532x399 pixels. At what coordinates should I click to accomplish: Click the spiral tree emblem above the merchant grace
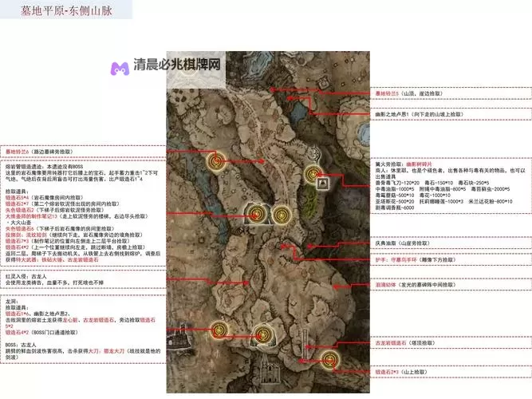(315, 153)
